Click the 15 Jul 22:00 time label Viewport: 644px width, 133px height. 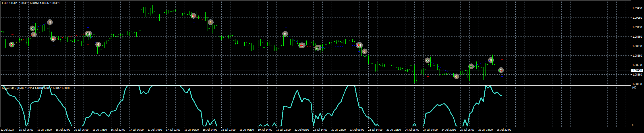point(63,130)
